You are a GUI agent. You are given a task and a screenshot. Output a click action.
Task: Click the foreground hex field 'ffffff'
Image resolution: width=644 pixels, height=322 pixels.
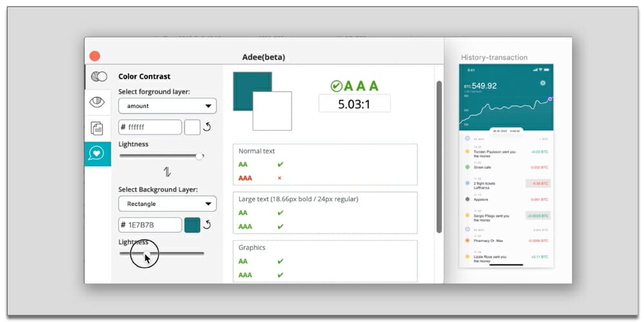click(x=150, y=128)
